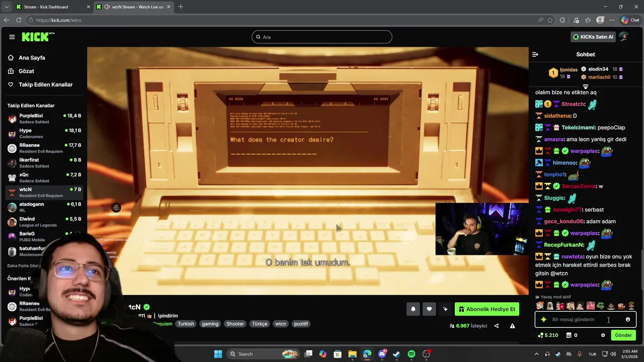This screenshot has width=644, height=362.
Task: Open PurpleBixi channel in followed list
Action: click(x=44, y=119)
